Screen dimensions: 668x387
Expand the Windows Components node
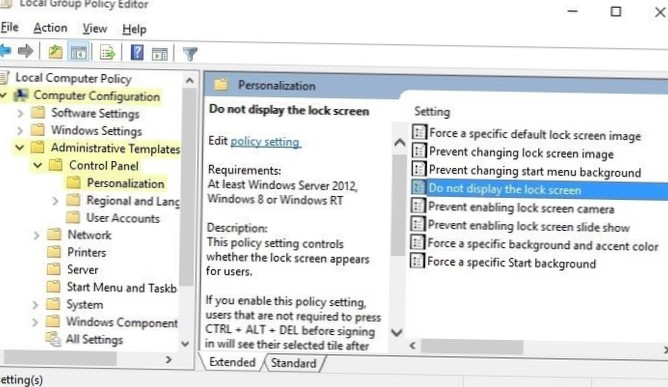35,322
